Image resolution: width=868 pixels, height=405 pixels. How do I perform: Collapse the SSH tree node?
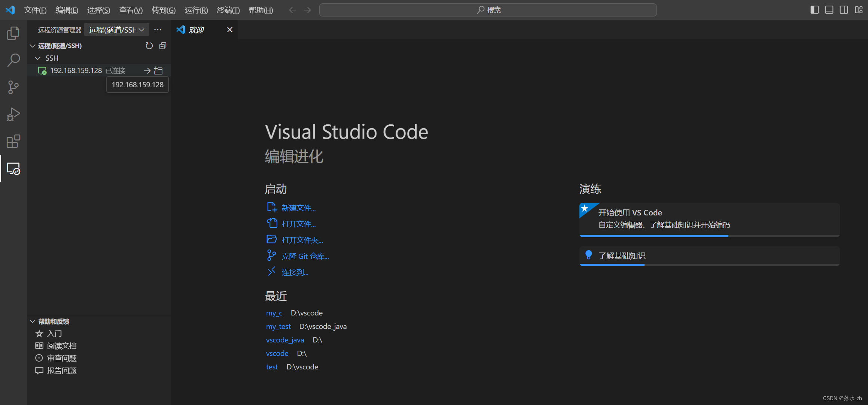tap(38, 58)
